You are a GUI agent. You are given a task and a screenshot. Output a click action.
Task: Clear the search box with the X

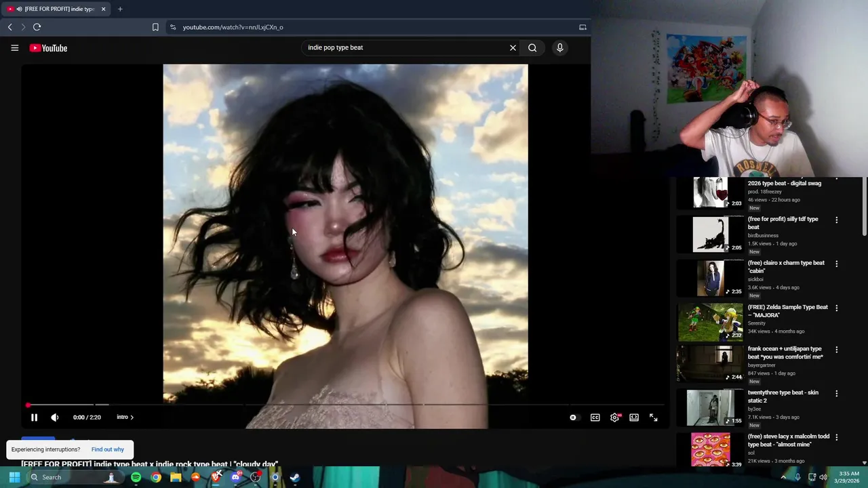click(513, 47)
